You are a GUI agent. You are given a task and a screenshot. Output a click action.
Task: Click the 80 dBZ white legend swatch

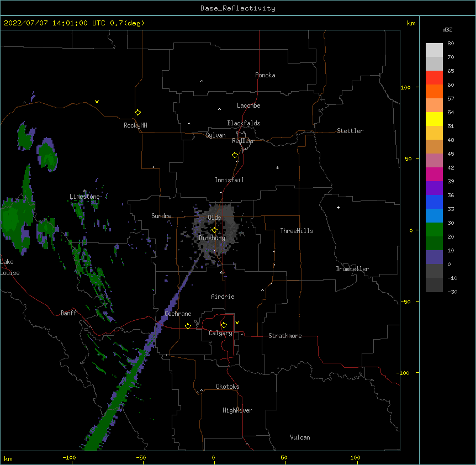click(434, 50)
